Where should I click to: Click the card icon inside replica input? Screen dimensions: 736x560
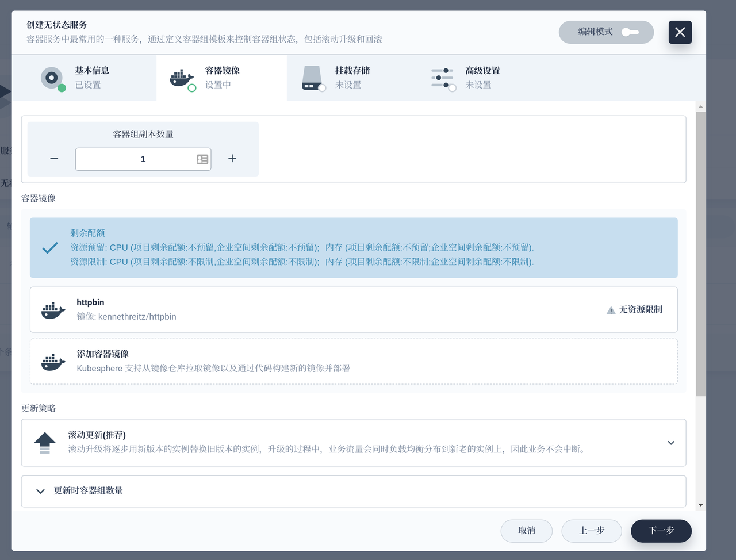point(202,159)
